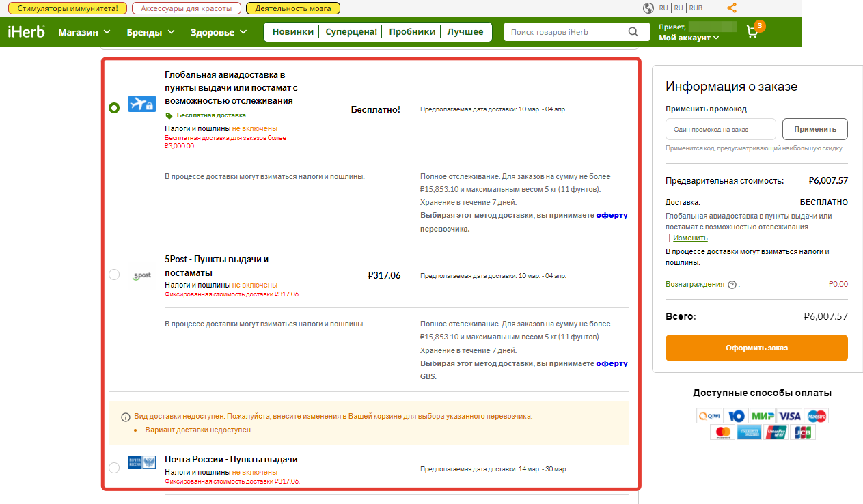This screenshot has width=863, height=504.
Task: Open the shopping cart icon
Action: (752, 32)
